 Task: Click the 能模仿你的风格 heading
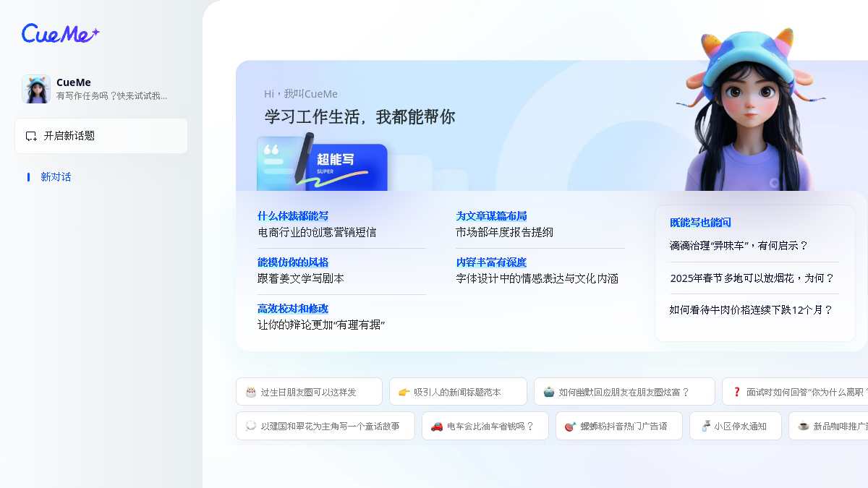[293, 262]
